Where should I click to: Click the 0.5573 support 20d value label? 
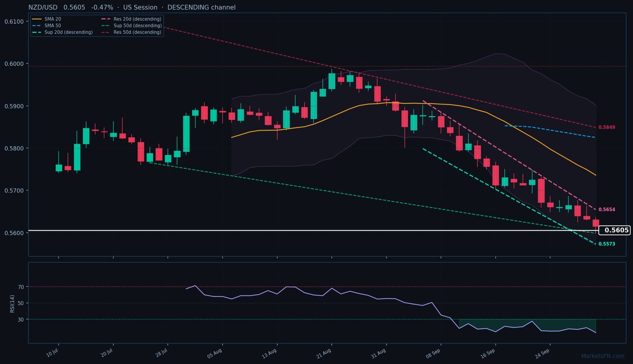(x=607, y=244)
